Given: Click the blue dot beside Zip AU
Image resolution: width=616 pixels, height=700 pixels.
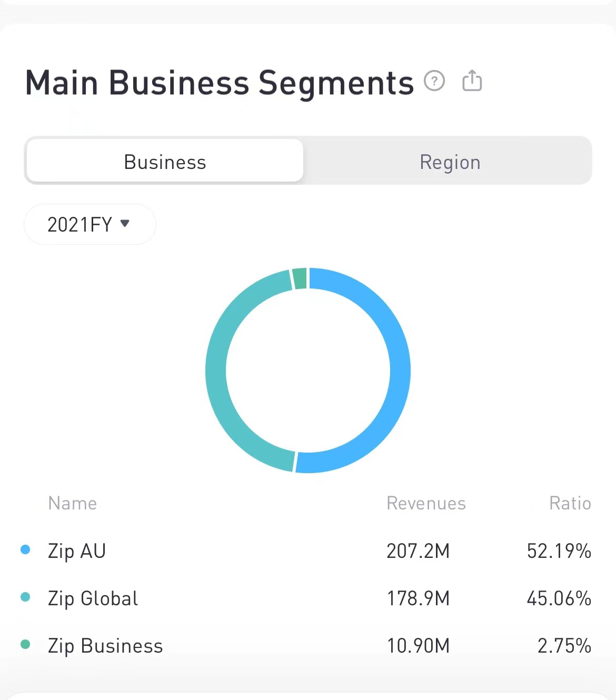Looking at the screenshot, I should point(25,550).
